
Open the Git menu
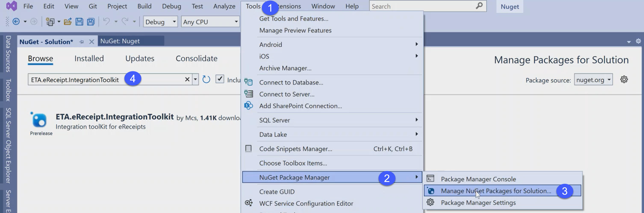(92, 6)
